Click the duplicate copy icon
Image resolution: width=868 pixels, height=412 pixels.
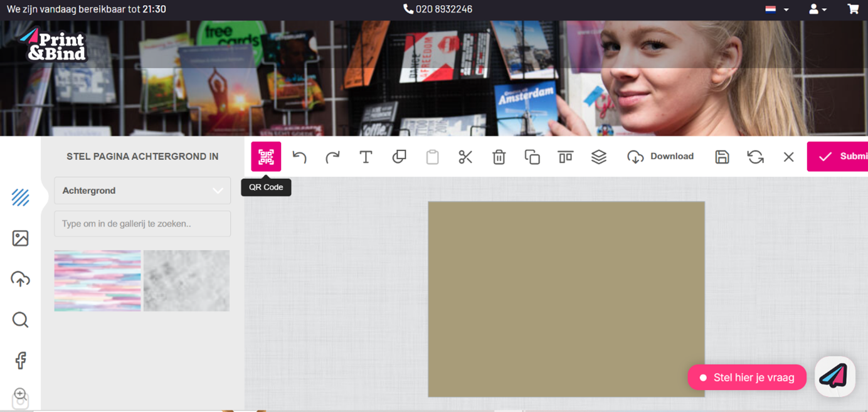coord(532,157)
